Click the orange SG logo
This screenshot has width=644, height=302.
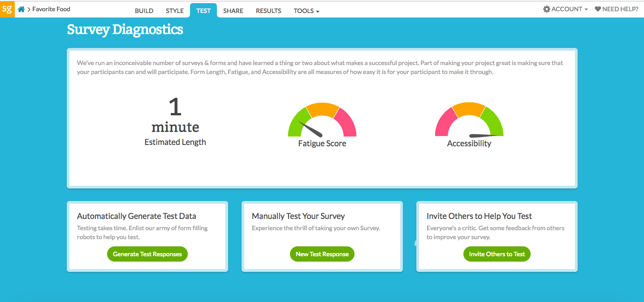pos(7,9)
